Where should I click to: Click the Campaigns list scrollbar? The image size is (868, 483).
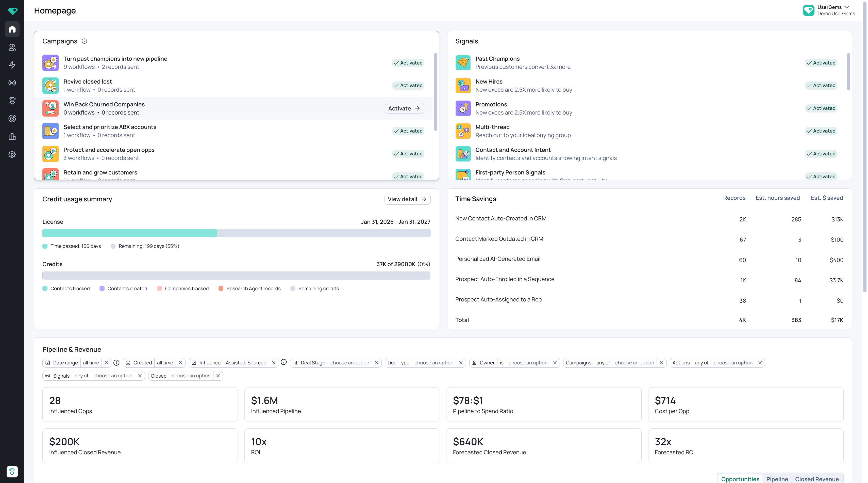tap(435, 92)
